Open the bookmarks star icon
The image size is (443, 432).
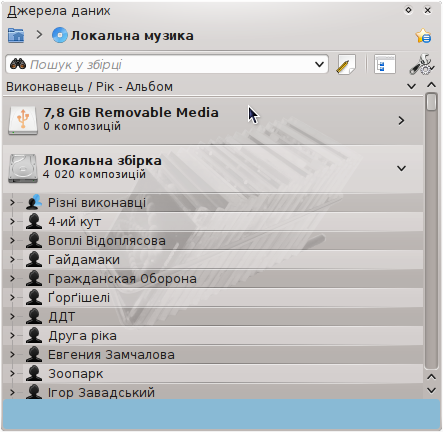(x=423, y=36)
